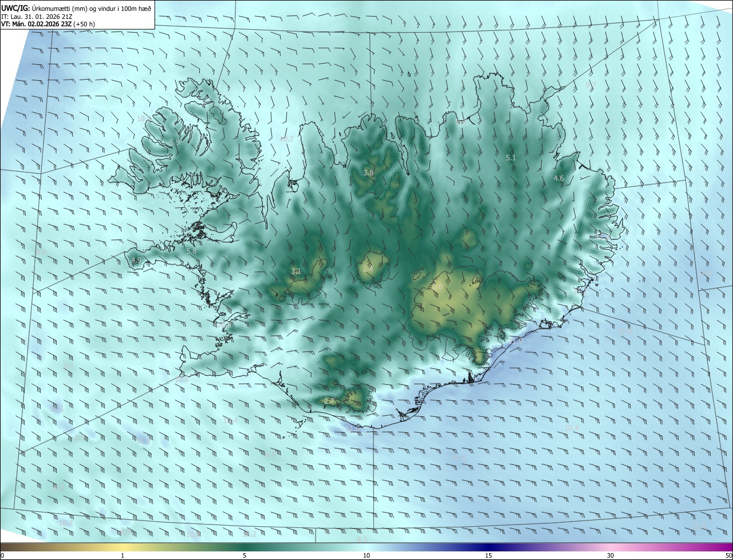Click the 3.8 value label on the map
Image resolution: width=733 pixels, height=560 pixels.
click(369, 172)
